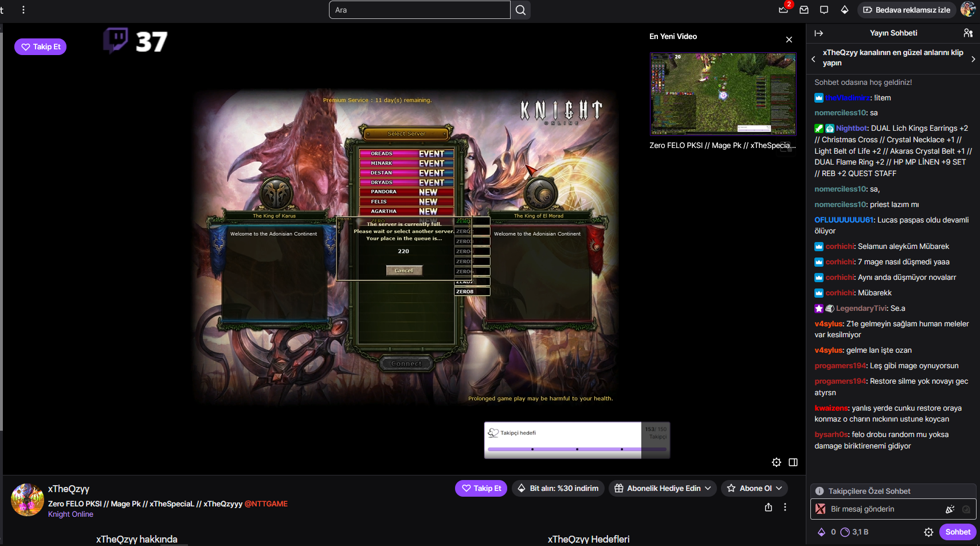This screenshot has height=546, width=980.
Task: Click v4sylus beside 'gelme lan işte ozan'
Action: tap(828, 350)
